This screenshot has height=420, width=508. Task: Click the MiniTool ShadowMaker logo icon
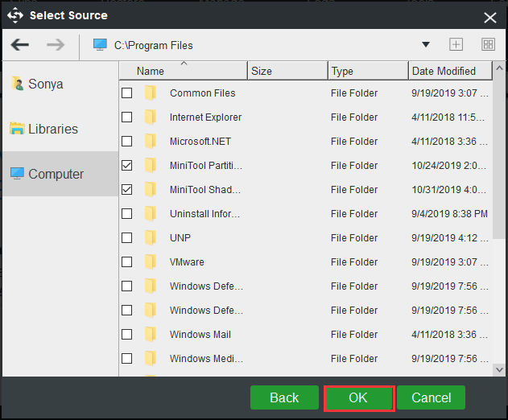click(14, 15)
